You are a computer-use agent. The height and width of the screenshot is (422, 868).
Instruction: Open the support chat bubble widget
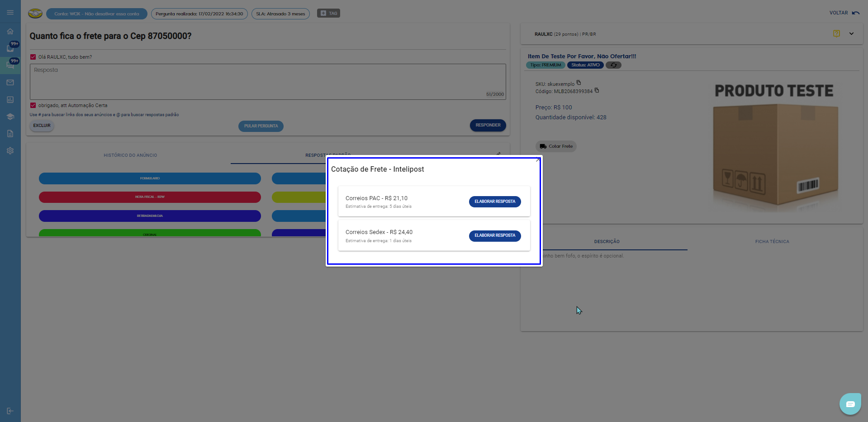(850, 404)
